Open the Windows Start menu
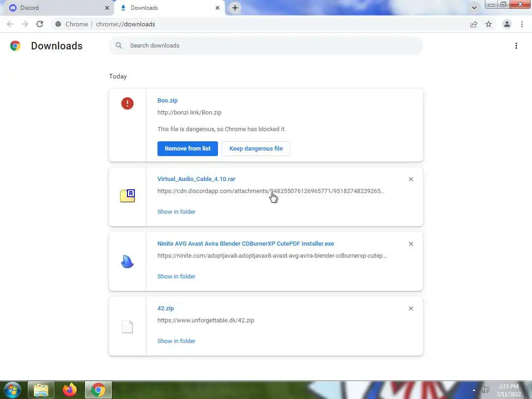Viewport: 532px width, 399px height. pos(12,390)
